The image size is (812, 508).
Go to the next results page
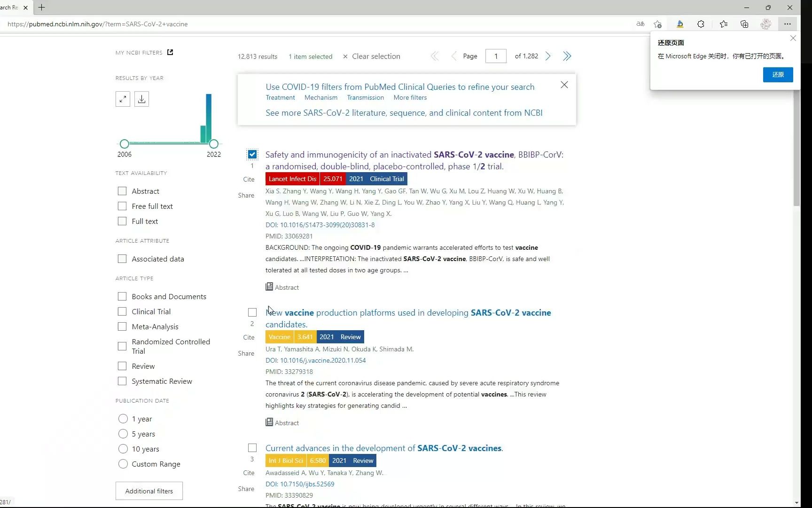coord(548,56)
